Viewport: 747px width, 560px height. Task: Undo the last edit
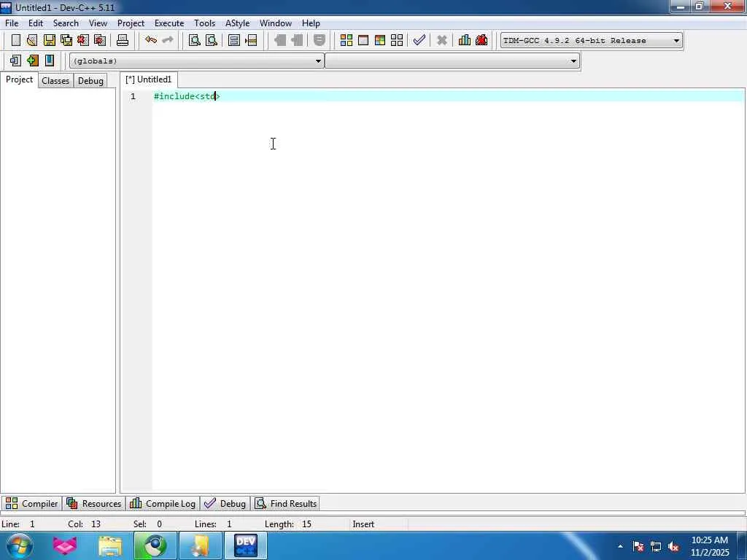[x=151, y=41]
